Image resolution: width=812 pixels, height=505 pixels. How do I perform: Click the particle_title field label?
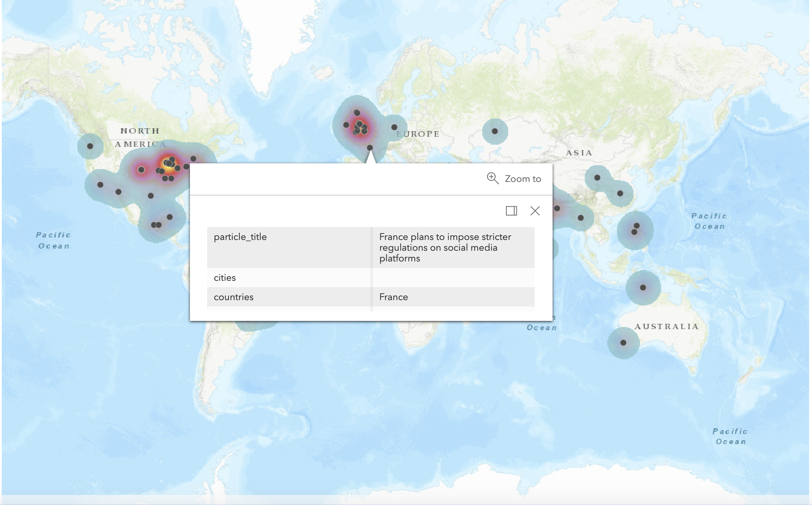240,237
